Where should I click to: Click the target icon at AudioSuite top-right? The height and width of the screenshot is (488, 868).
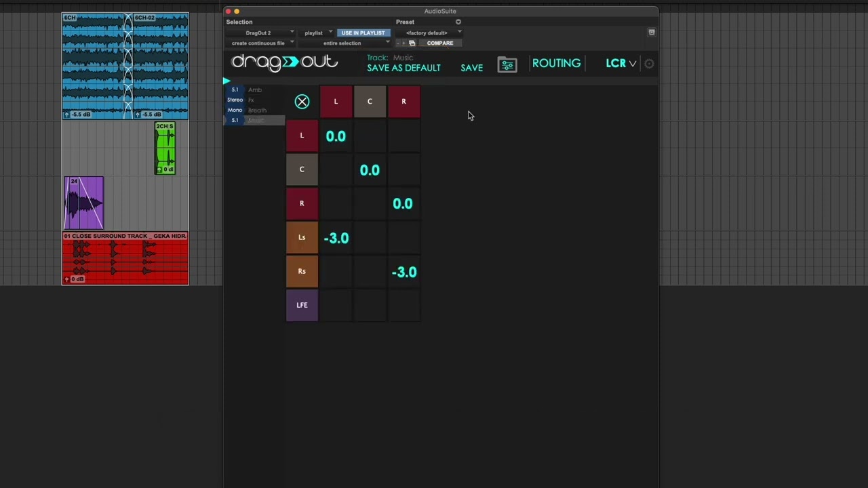(652, 33)
